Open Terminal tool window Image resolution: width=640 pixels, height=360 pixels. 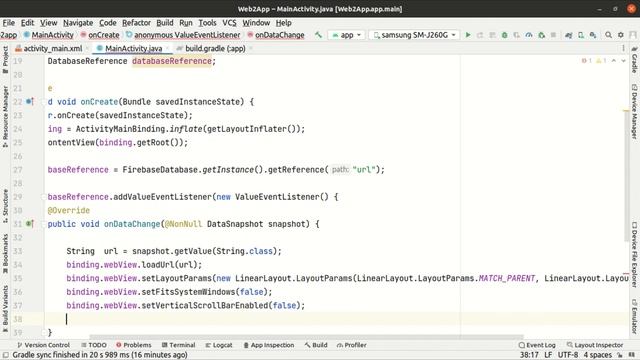[x=178, y=345]
